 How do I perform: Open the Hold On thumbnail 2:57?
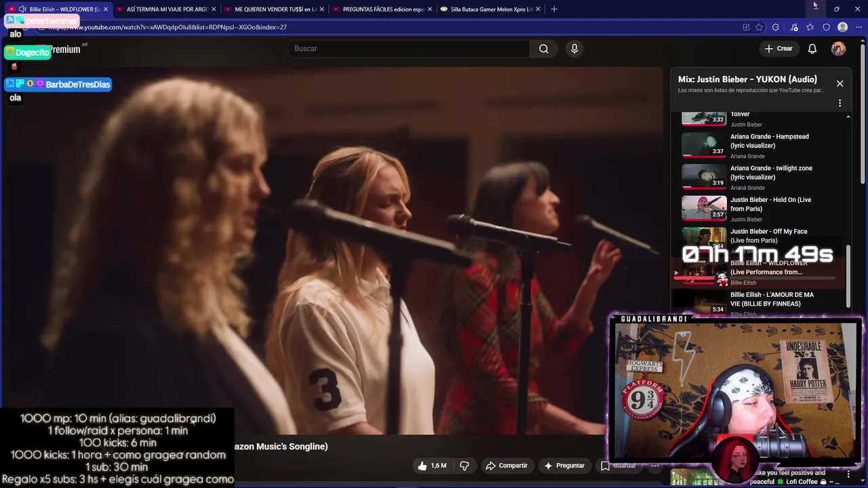pos(704,209)
